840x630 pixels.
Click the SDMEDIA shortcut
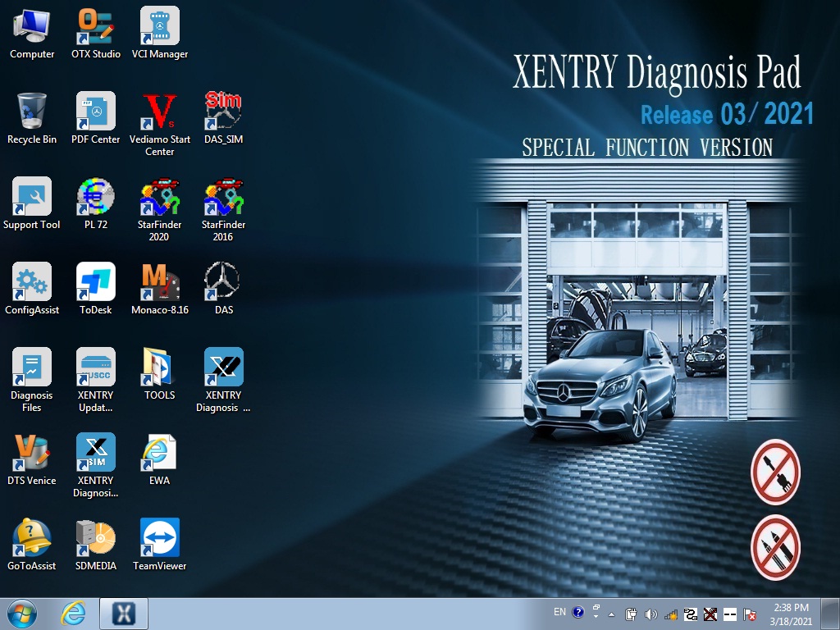point(96,545)
